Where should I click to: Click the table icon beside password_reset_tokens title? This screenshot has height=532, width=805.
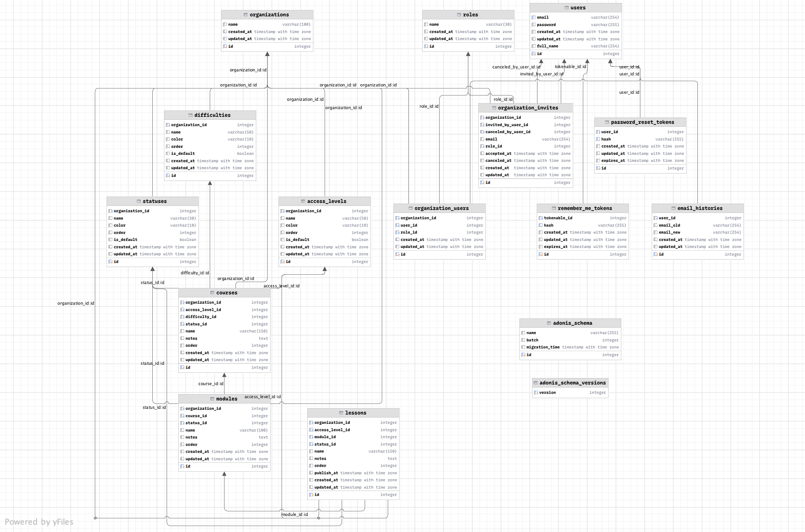(x=607, y=122)
